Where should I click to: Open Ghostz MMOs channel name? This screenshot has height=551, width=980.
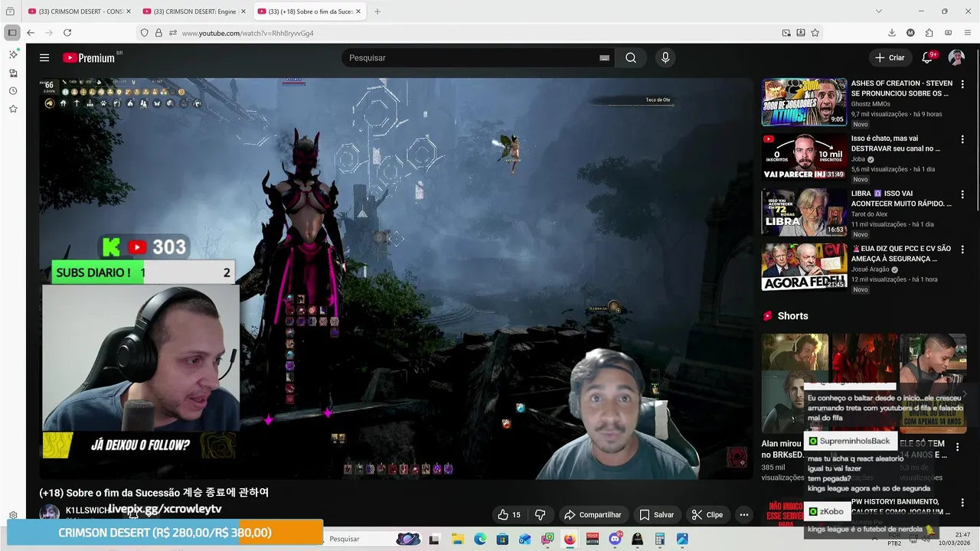pos(871,104)
